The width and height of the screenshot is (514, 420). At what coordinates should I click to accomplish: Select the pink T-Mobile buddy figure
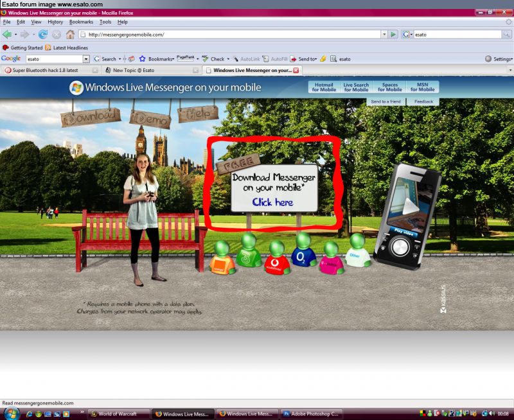(x=331, y=258)
